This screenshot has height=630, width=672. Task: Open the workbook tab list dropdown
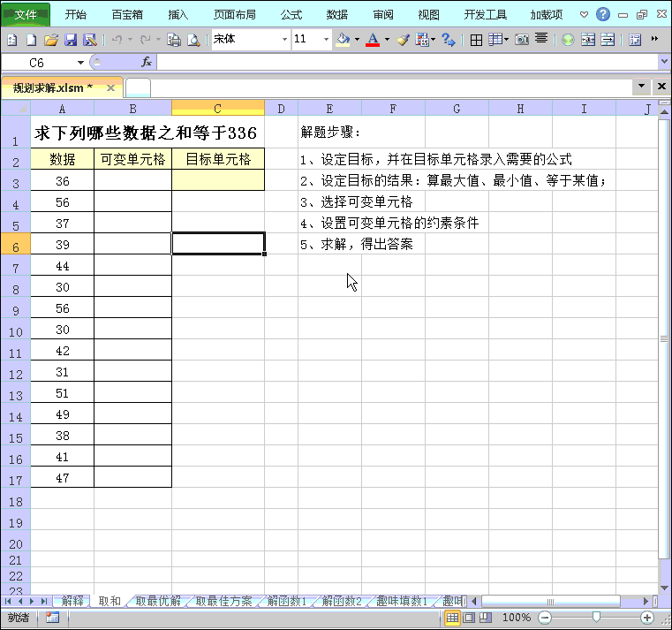point(641,87)
